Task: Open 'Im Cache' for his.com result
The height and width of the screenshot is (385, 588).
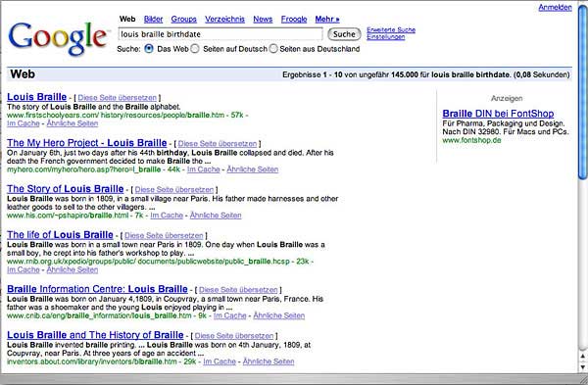Action: tap(167, 216)
